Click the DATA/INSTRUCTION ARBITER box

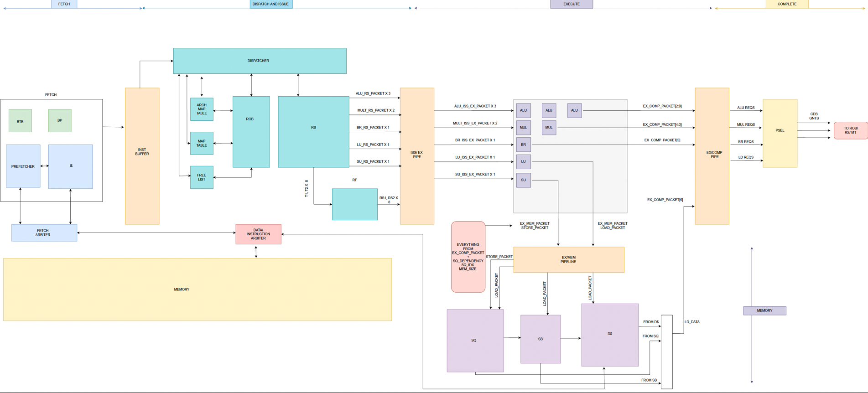(258, 234)
